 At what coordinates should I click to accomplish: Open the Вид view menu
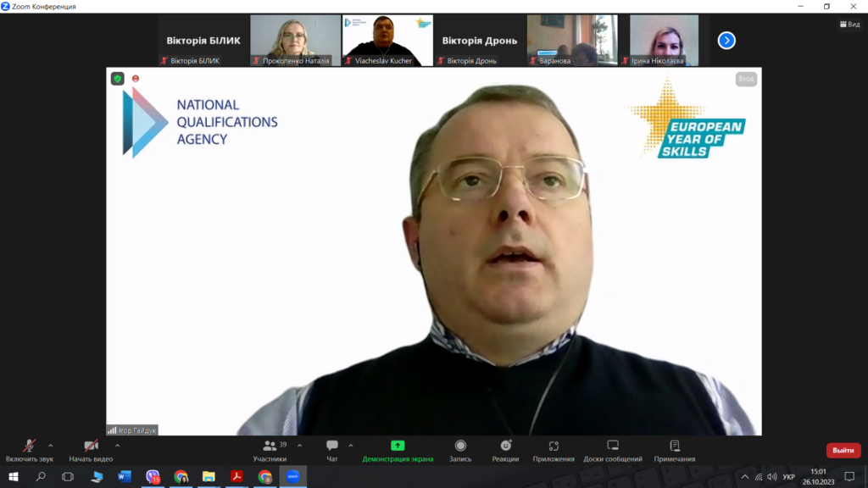pyautogui.click(x=849, y=25)
